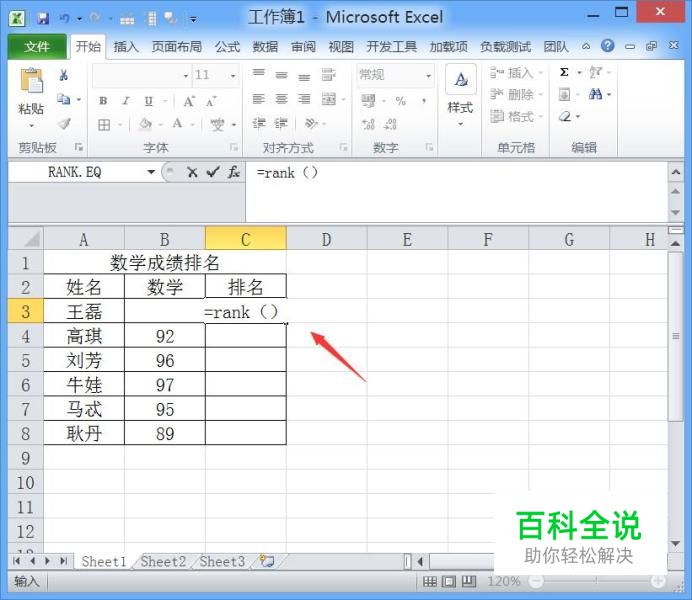Click the Save icon in the quick access toolbar
Viewport: 692px width, 600px height.
(x=43, y=19)
